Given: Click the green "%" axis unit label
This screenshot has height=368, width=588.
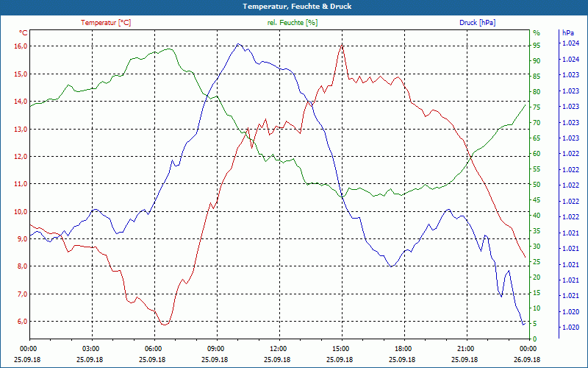Looking at the screenshot, I should pos(537,33).
